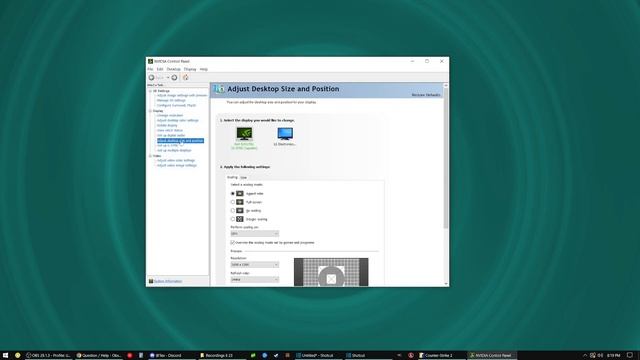Open Rotate display page
640x360 pixels.
pyautogui.click(x=167, y=125)
